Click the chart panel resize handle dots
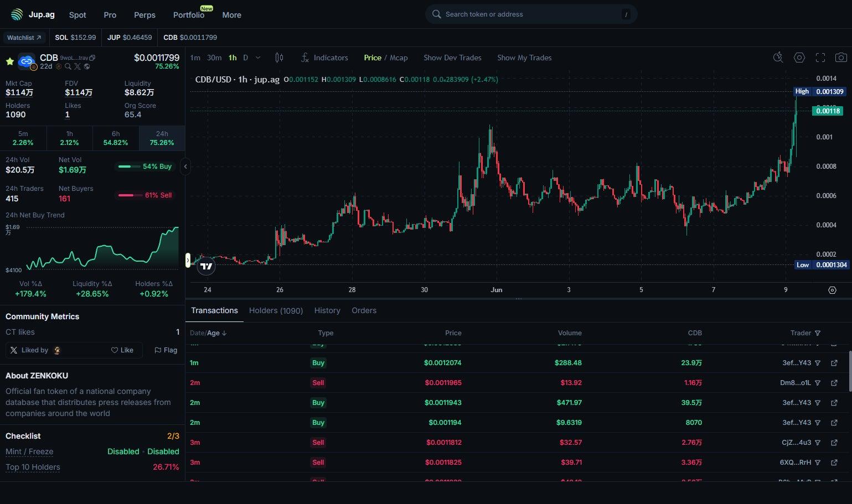 click(x=519, y=299)
